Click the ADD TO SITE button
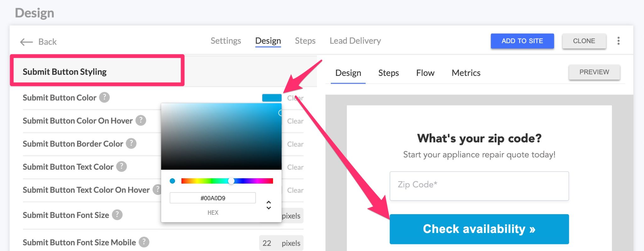The image size is (644, 251). [x=522, y=41]
